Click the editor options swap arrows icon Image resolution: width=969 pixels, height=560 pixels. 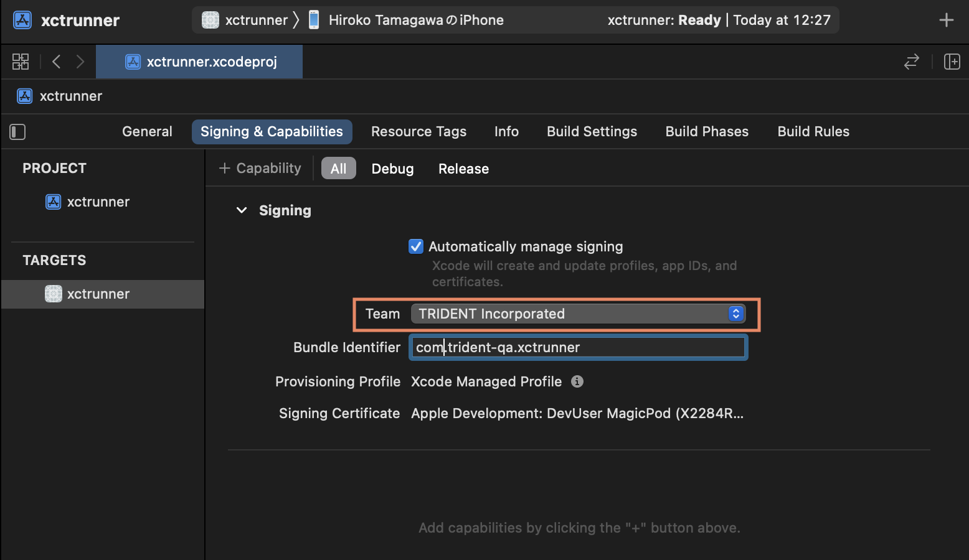click(912, 61)
